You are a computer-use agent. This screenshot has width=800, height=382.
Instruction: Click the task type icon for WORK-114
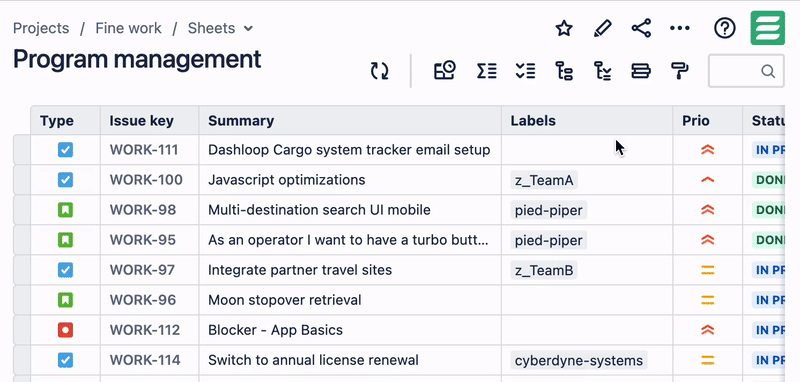coord(65,360)
